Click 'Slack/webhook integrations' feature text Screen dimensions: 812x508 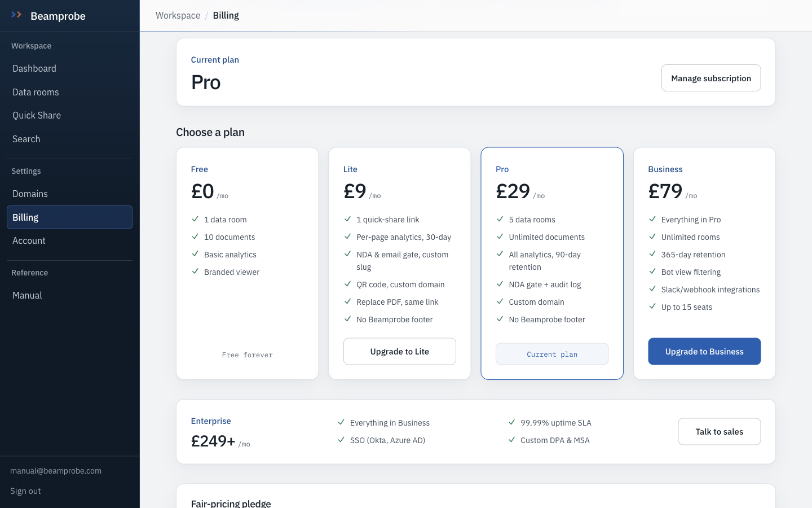pyautogui.click(x=710, y=290)
